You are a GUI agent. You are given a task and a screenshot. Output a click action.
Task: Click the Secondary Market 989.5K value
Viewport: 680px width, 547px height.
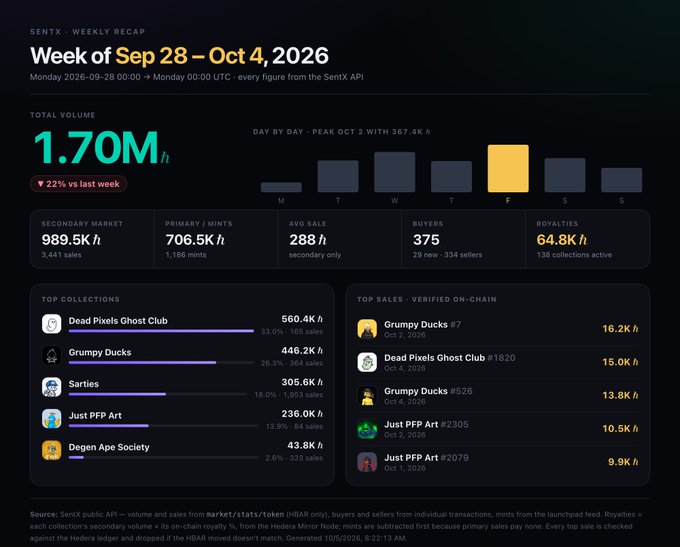coord(71,240)
